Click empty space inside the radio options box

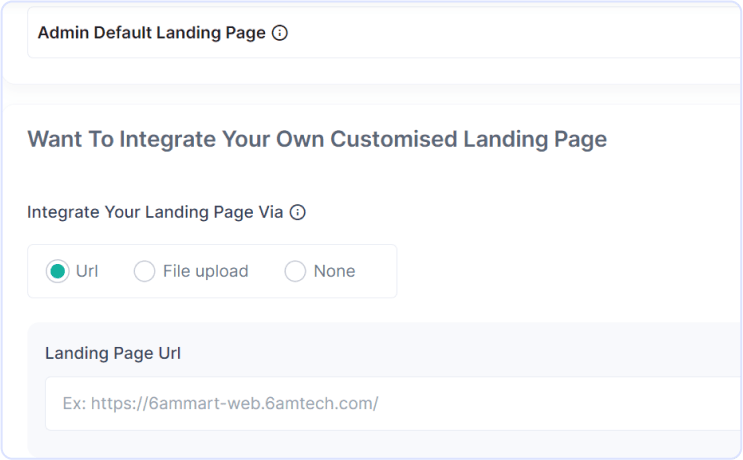pyautogui.click(x=376, y=271)
